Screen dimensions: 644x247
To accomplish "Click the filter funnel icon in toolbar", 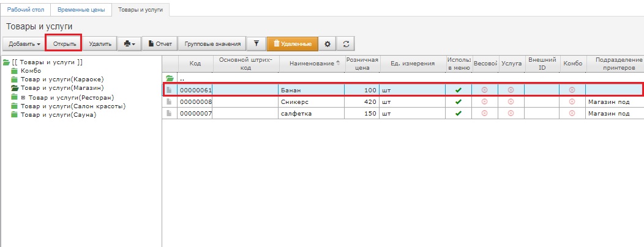I will (256, 44).
